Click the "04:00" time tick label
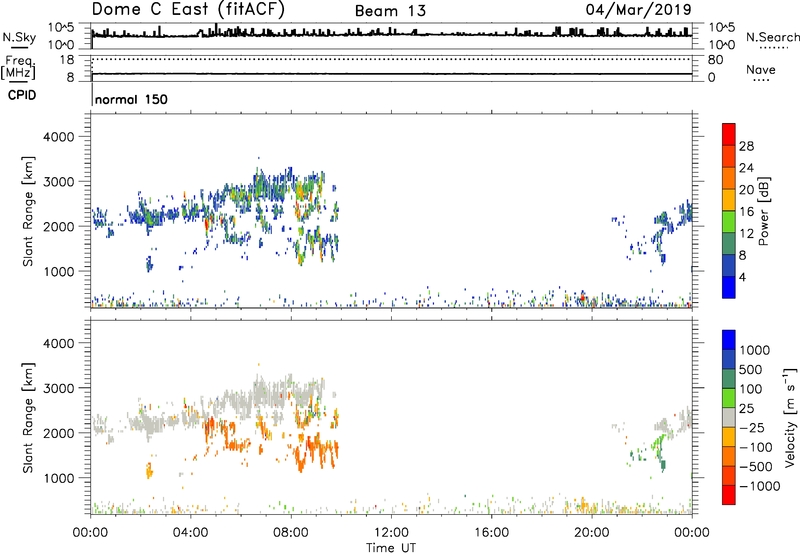Image resolution: width=800 pixels, height=554 pixels. (190, 533)
